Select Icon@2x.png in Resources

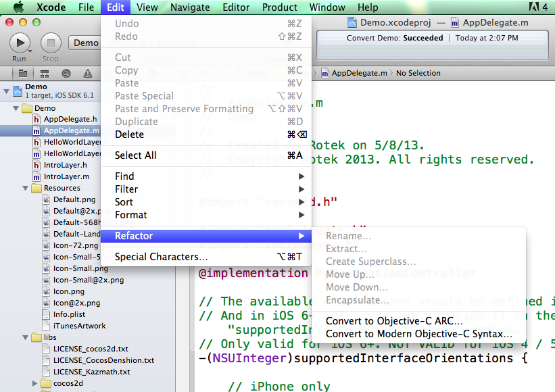(76, 303)
